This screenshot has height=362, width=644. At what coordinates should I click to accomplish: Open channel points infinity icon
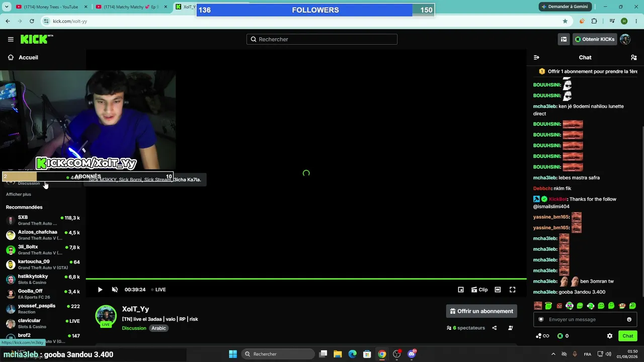[x=542, y=336]
